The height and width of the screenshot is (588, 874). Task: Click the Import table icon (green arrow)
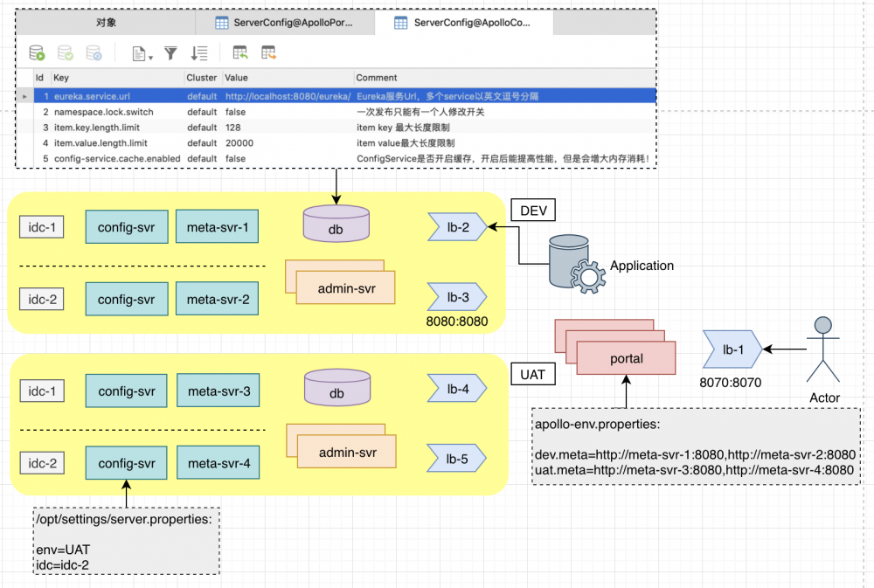[x=239, y=52]
